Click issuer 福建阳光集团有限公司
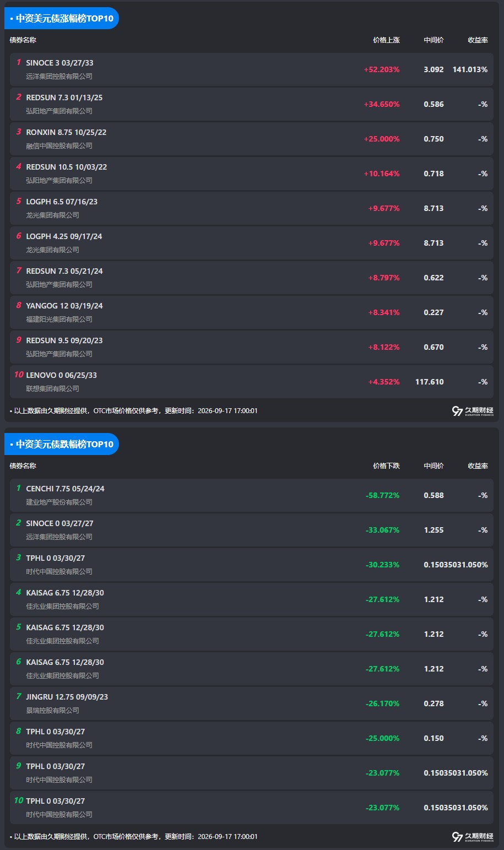The image size is (504, 850). tap(59, 320)
